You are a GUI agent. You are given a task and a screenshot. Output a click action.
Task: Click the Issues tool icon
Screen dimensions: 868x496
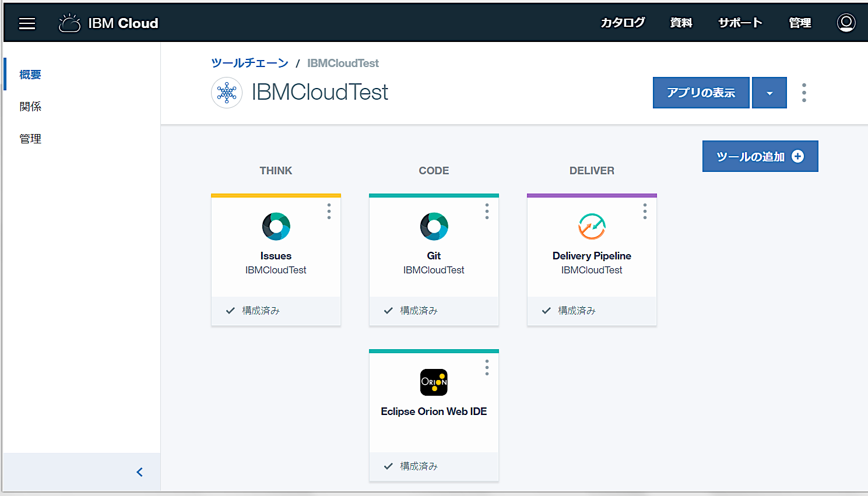pyautogui.click(x=276, y=226)
